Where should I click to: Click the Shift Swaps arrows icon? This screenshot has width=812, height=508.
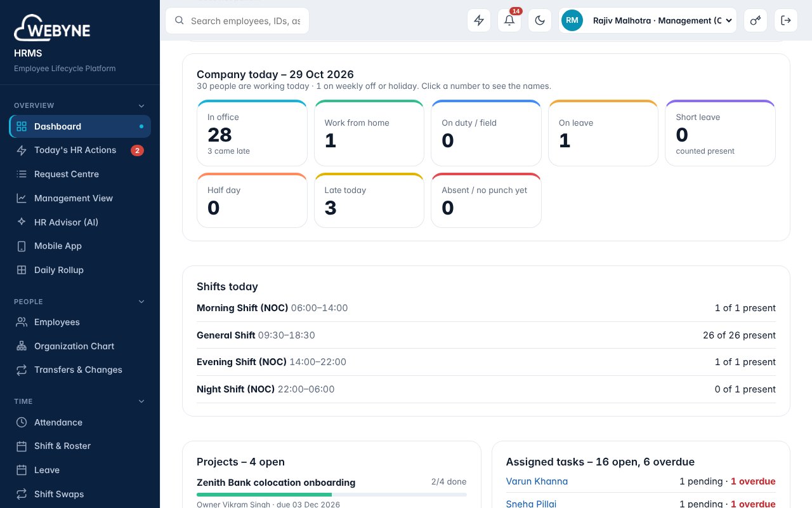22,494
